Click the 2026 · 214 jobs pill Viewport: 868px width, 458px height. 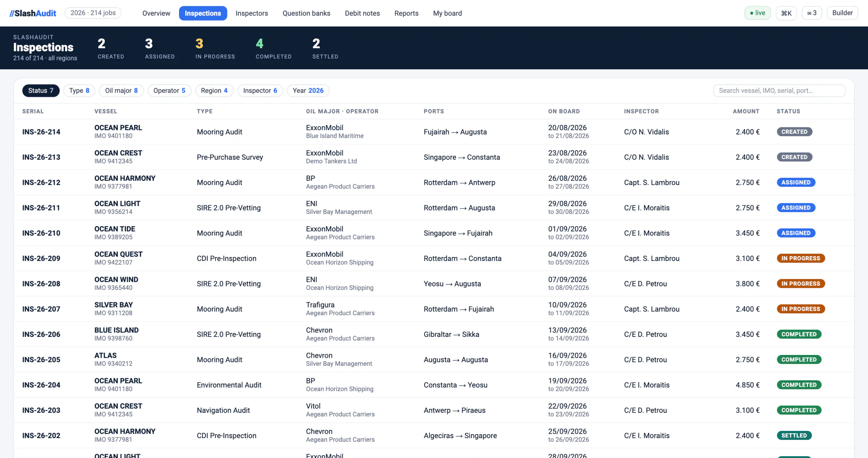93,13
